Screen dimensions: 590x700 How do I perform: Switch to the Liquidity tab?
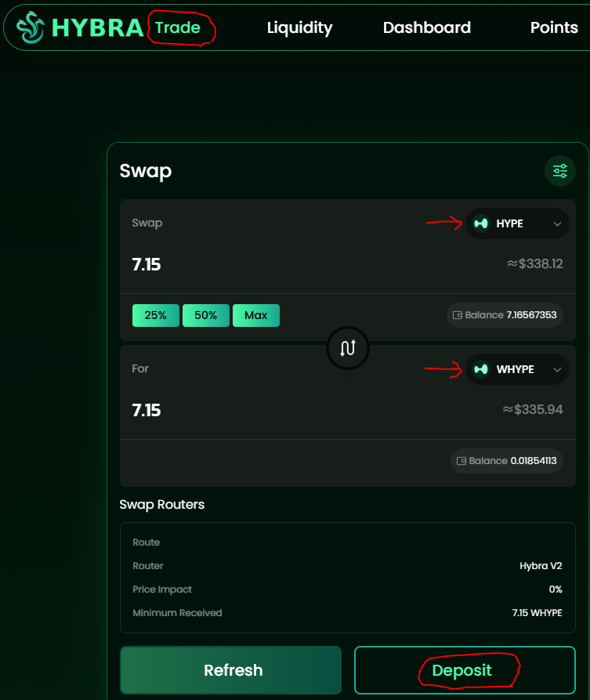pos(299,27)
